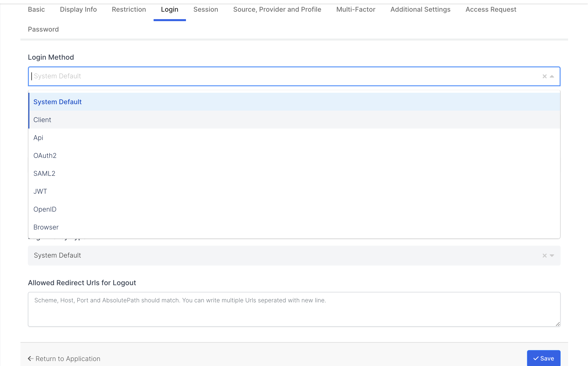Viewport: 588px width, 366px height.
Task: Open the Multi-Factor tab
Action: 356,9
